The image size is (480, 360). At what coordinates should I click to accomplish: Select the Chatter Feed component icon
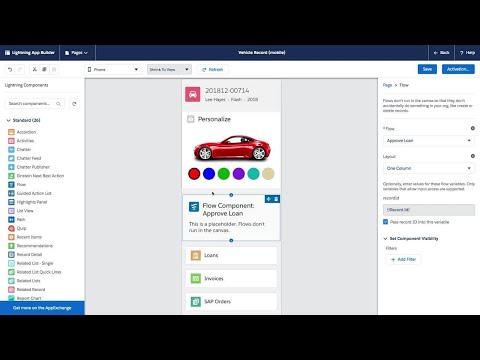click(11, 158)
